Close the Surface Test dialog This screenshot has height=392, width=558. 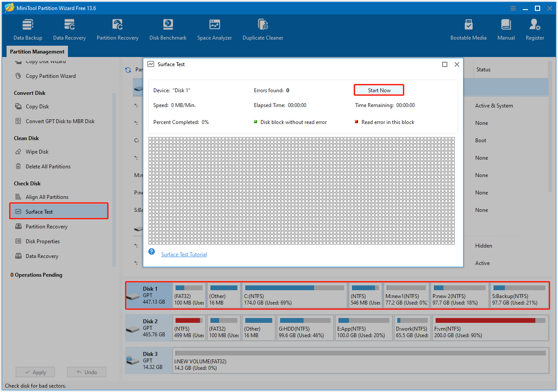(457, 64)
